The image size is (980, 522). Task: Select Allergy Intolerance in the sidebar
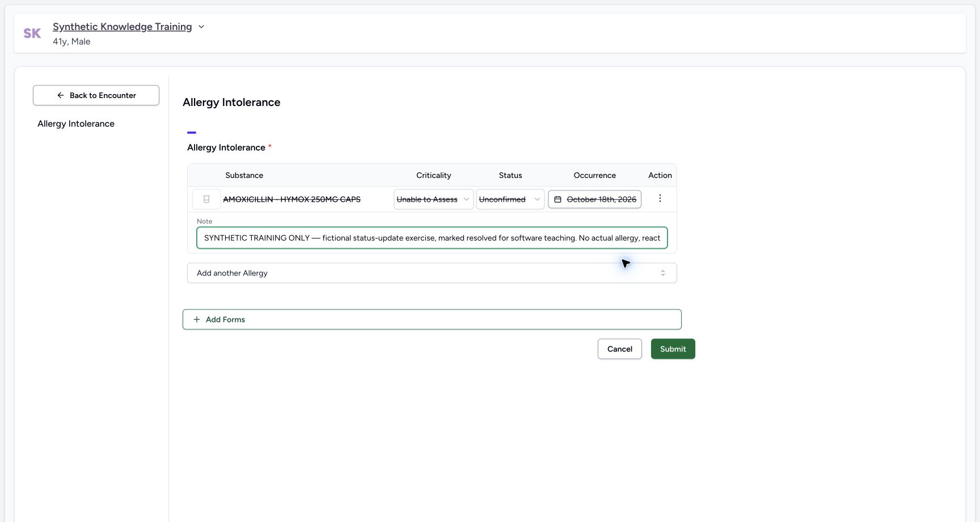pos(76,124)
